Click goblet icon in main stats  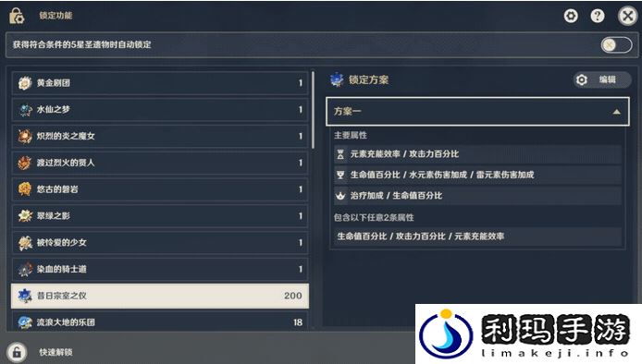pos(340,175)
